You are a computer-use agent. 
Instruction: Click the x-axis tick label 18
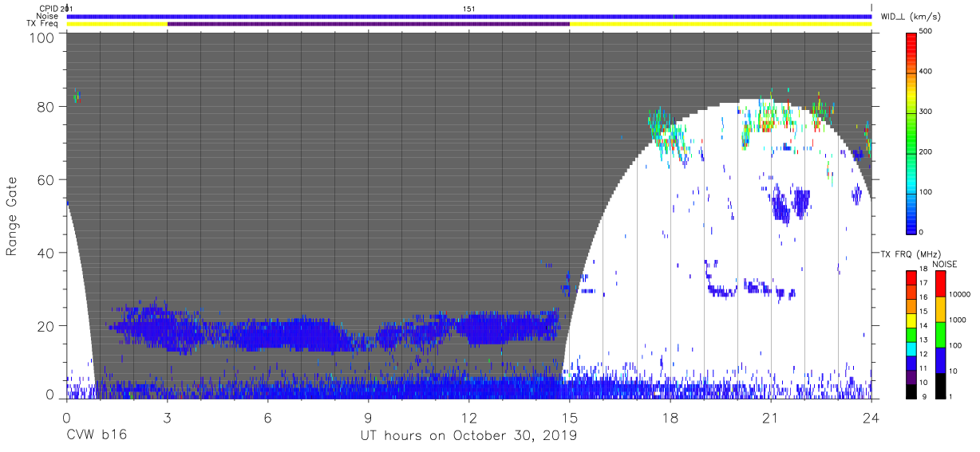(x=670, y=418)
